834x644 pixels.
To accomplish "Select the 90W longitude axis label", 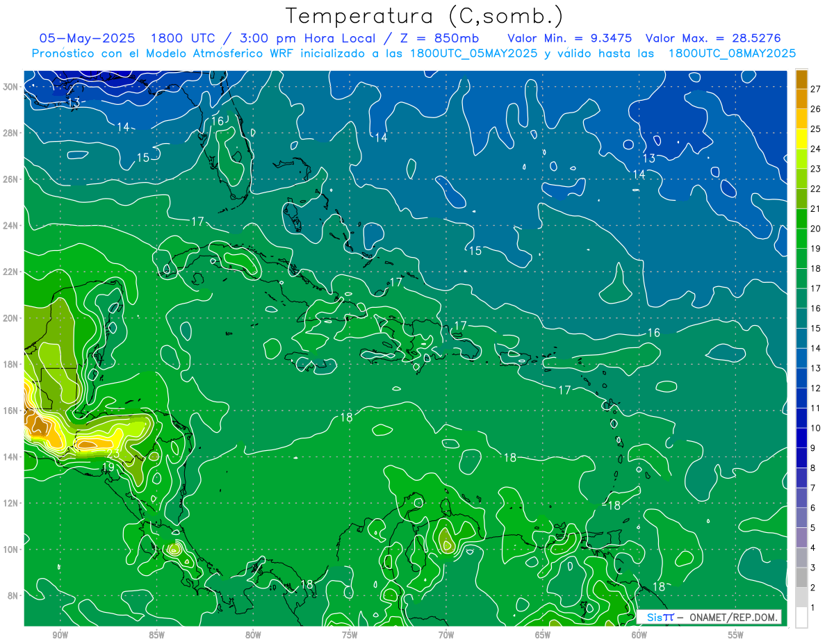I will (60, 635).
